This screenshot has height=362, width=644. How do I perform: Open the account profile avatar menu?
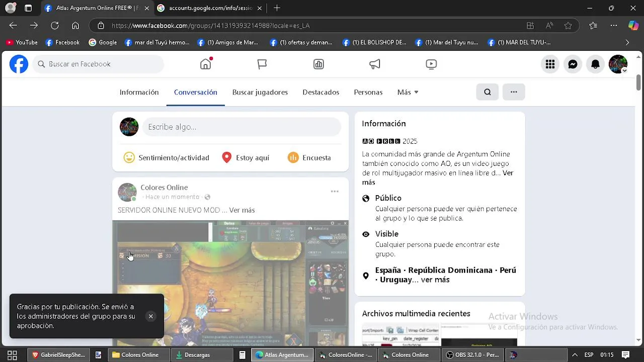click(x=618, y=64)
